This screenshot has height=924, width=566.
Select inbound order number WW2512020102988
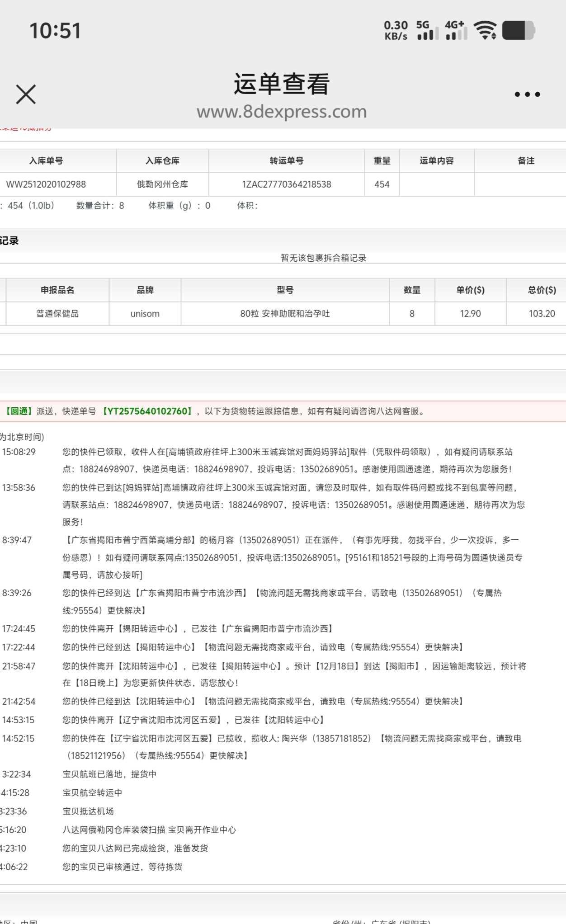point(46,184)
